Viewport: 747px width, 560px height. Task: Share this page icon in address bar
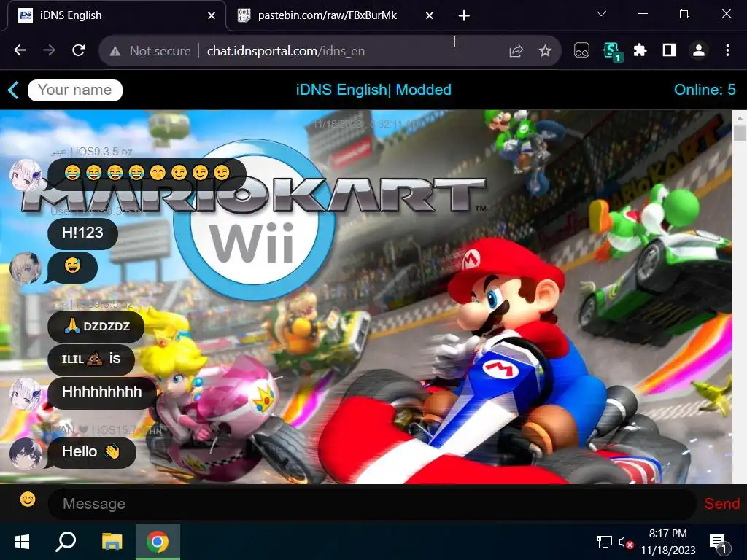pyautogui.click(x=516, y=51)
